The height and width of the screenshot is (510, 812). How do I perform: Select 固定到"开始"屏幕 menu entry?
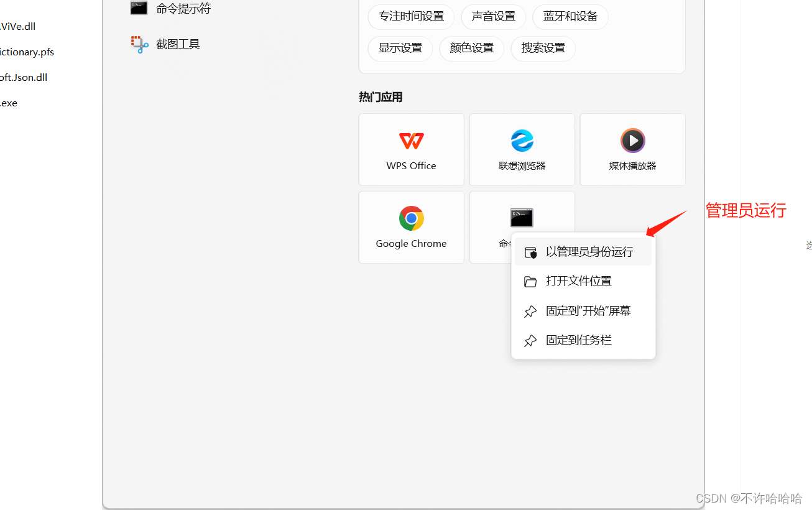point(583,311)
